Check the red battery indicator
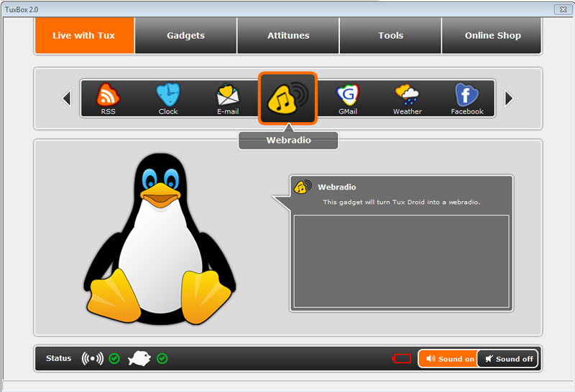Screen dimensions: 575x392 (x=402, y=358)
